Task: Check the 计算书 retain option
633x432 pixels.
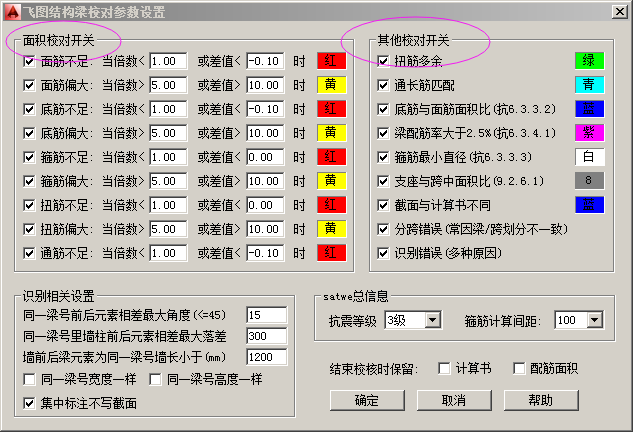Action: (x=444, y=368)
